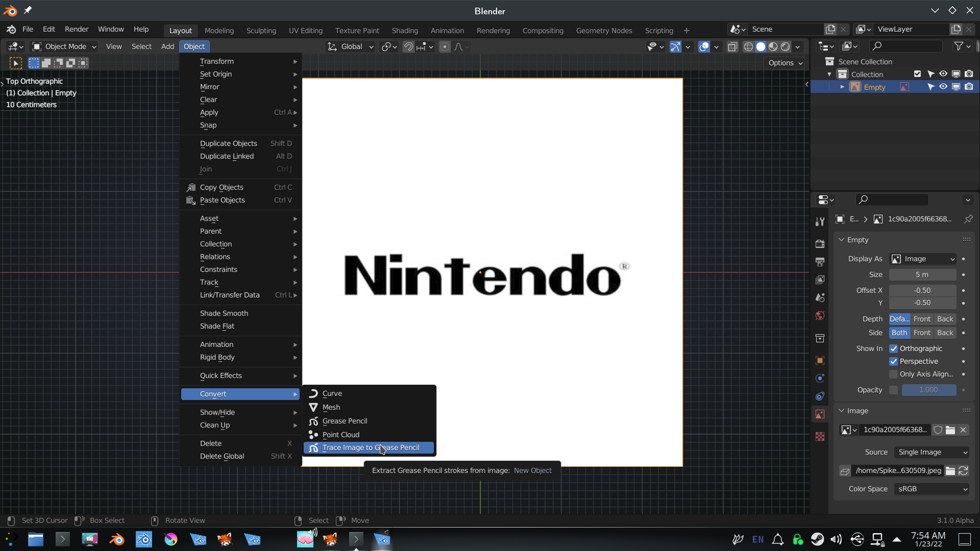
Task: Toggle X-ray view icon
Action: tap(732, 46)
